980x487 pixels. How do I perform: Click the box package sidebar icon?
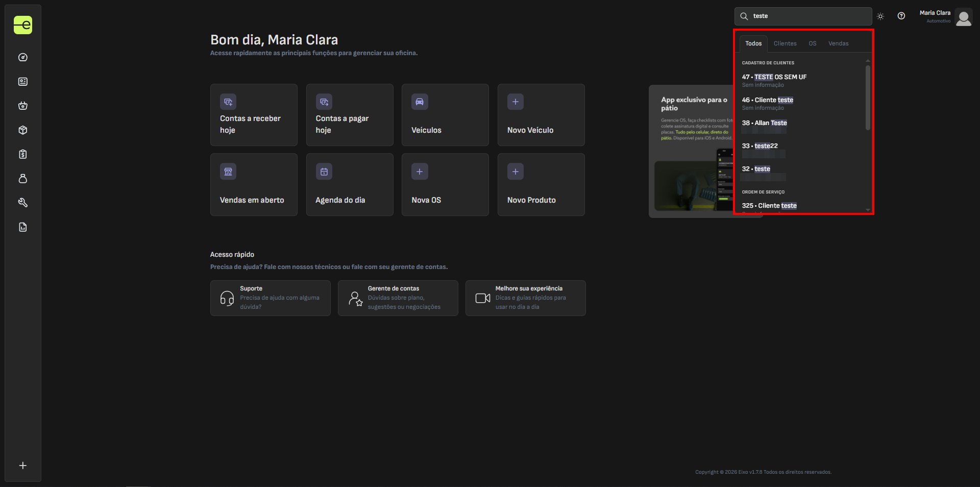pyautogui.click(x=23, y=130)
